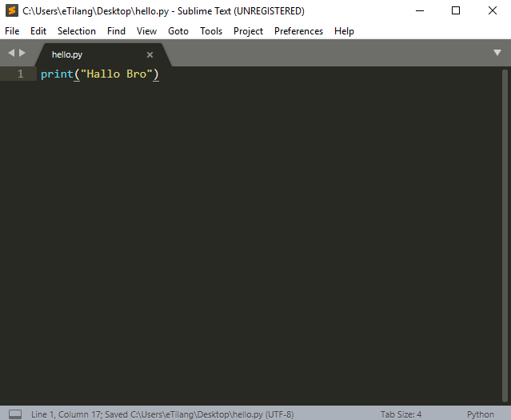Open the Selection menu
This screenshot has height=420, width=511.
77,31
